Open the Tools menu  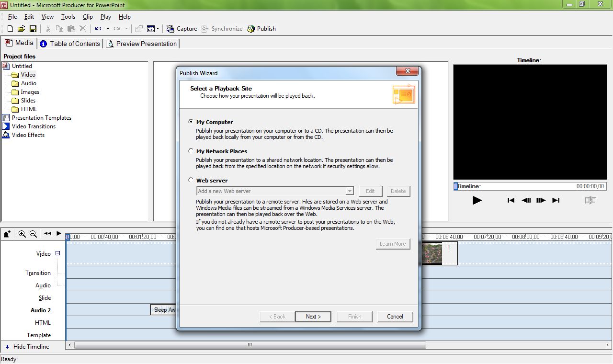point(68,16)
